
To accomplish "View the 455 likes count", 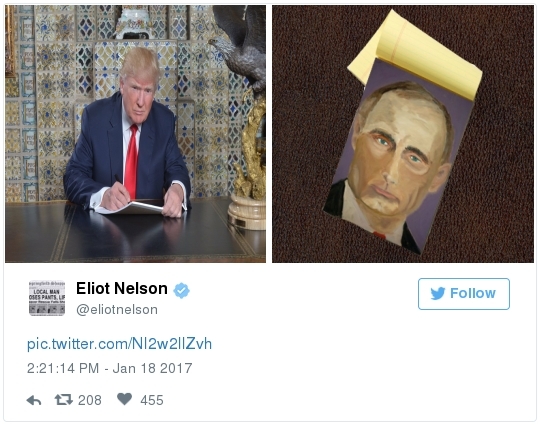I will coord(152,400).
